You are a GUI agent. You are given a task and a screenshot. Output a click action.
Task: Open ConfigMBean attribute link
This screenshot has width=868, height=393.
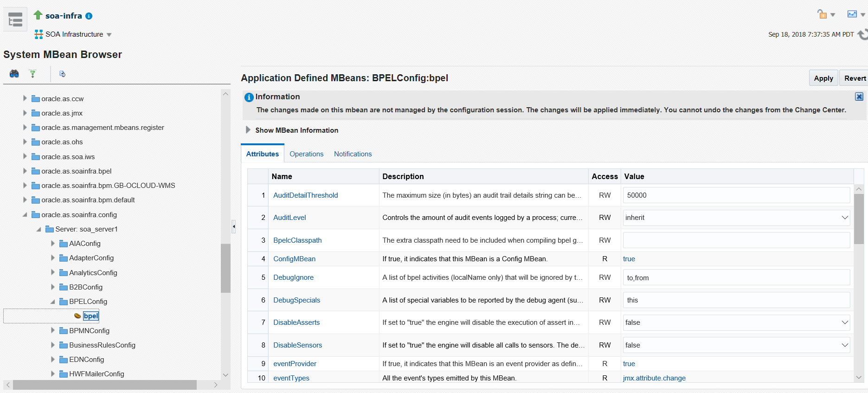(295, 259)
